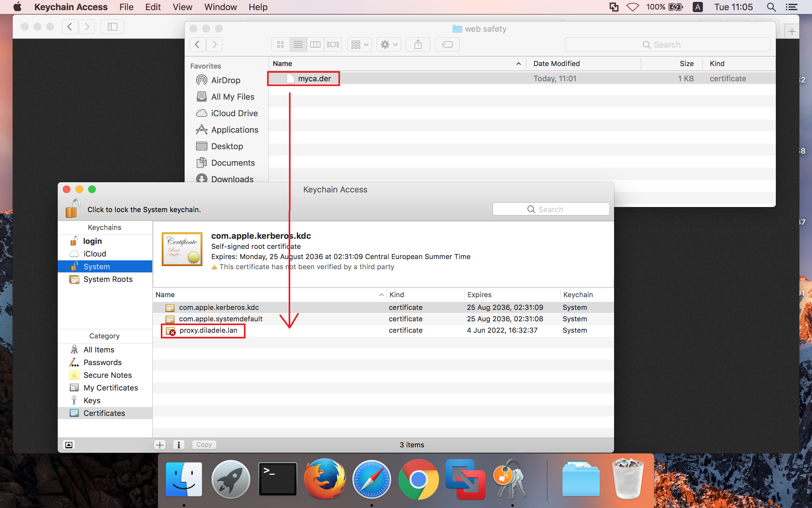Open Launchpad rocket icon in Dock

(231, 479)
